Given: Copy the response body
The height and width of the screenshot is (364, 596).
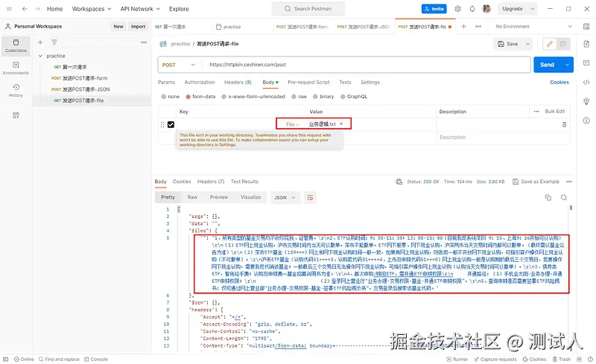Looking at the screenshot, I should 548,197.
